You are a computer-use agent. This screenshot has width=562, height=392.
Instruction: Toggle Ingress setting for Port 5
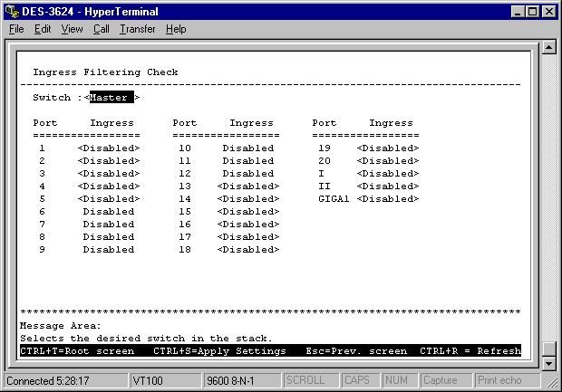109,198
